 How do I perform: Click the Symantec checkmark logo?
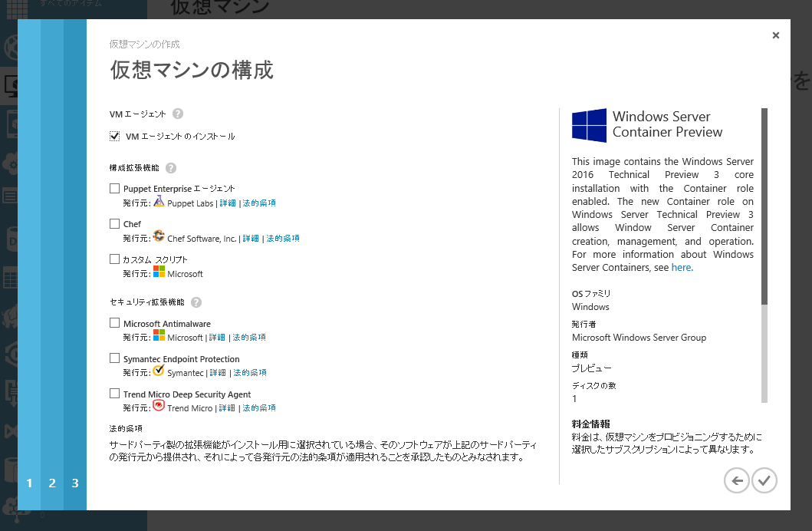[x=159, y=371]
